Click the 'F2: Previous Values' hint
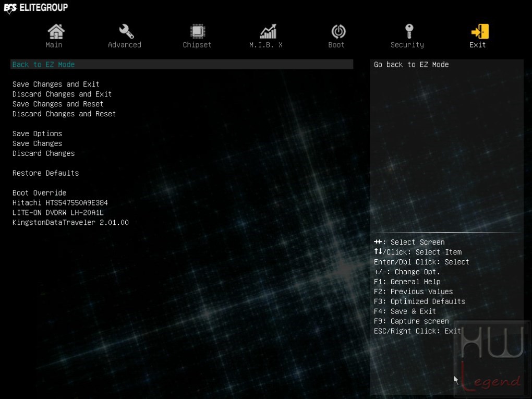Screen dimensions: 532x399 point(413,292)
